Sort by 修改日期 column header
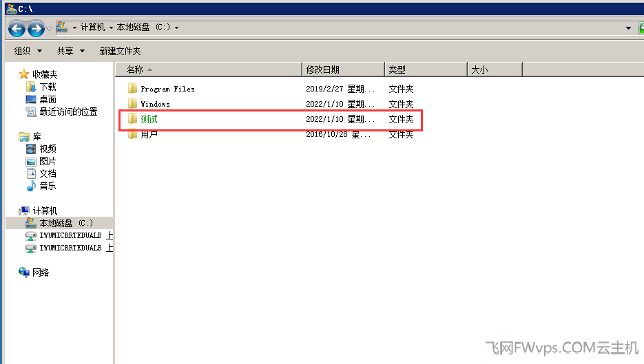Viewport: 644px width, 364px height. click(x=344, y=69)
